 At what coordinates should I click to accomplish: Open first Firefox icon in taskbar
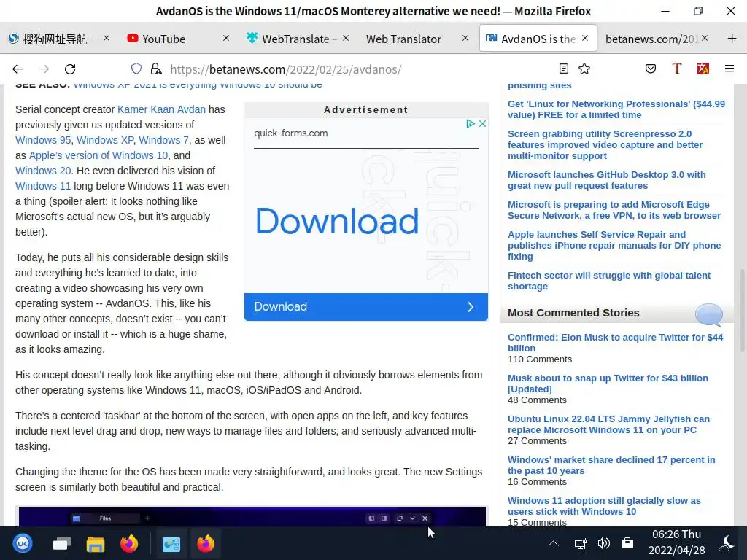coord(129,543)
